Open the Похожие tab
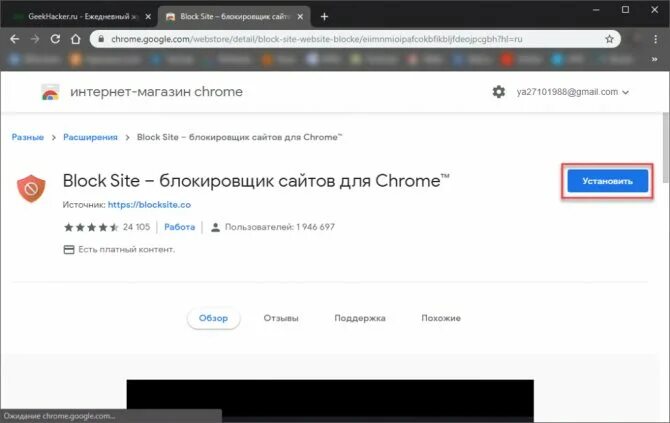This screenshot has height=423, width=670. (441, 318)
